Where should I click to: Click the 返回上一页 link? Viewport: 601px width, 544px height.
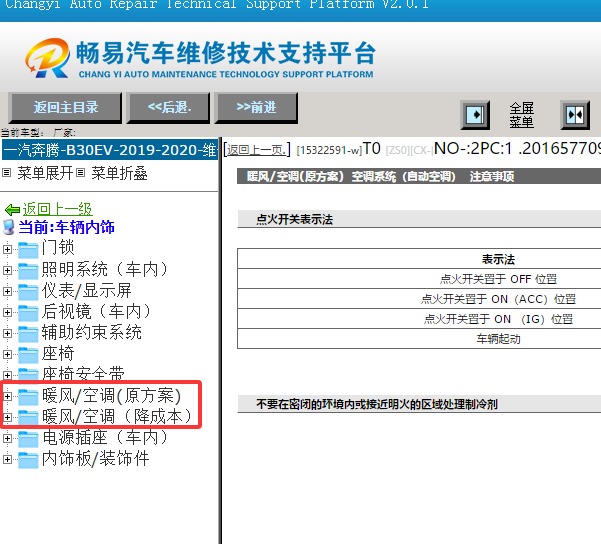(x=257, y=150)
